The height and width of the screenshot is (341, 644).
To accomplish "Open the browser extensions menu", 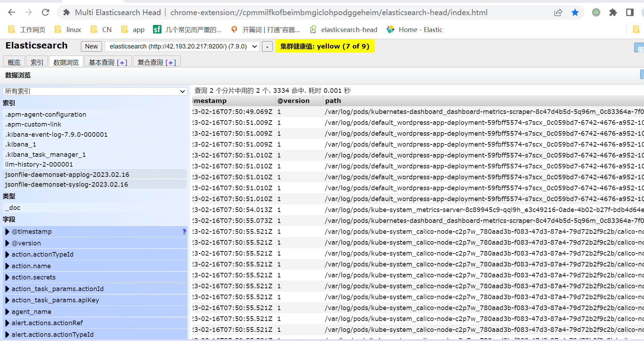I will pyautogui.click(x=613, y=13).
